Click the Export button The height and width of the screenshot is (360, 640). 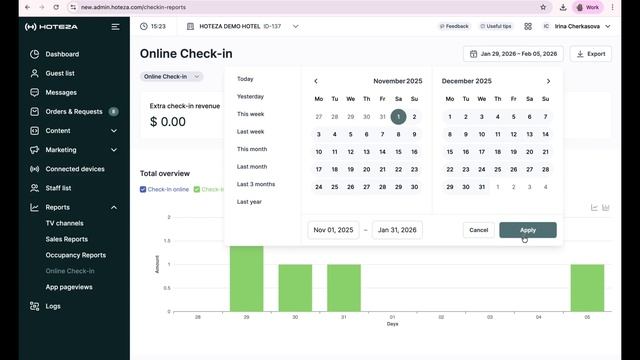591,54
